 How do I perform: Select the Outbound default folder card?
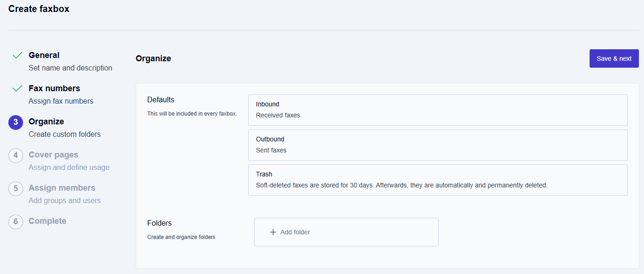pyautogui.click(x=437, y=145)
